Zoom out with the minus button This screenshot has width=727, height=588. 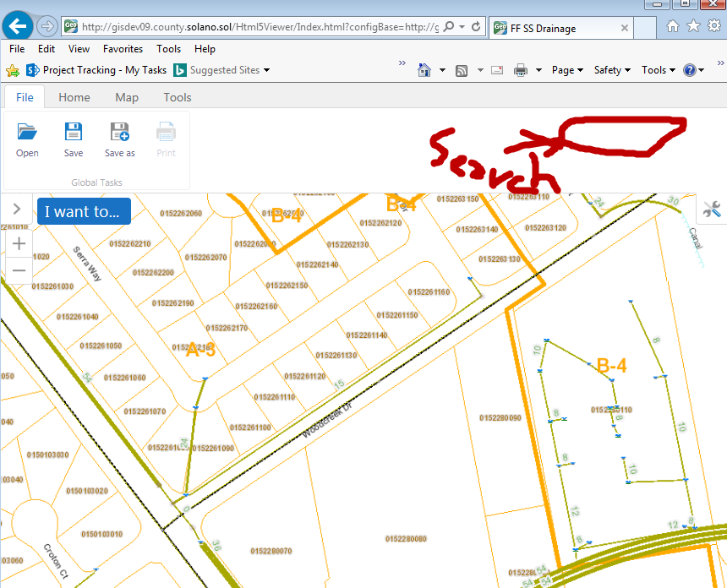[19, 270]
